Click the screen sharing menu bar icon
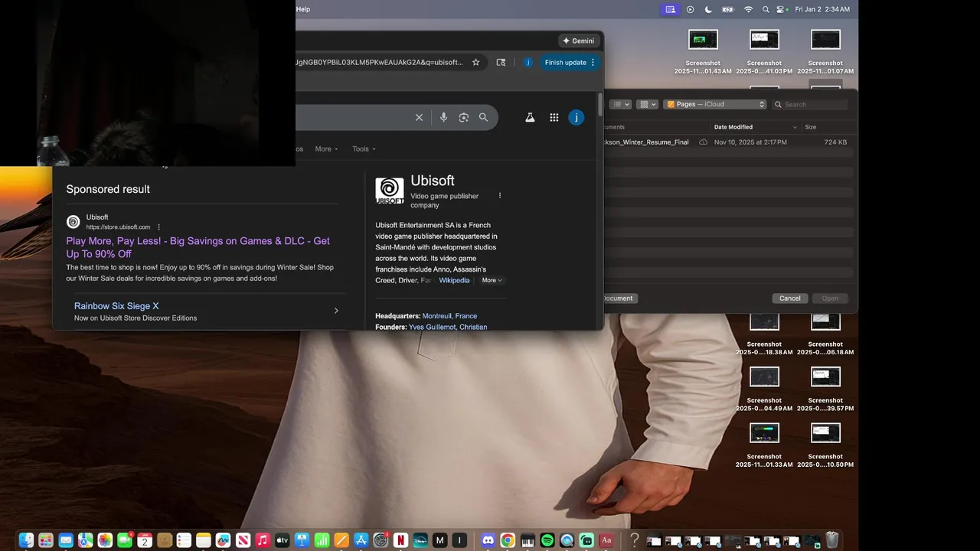 (x=670, y=9)
